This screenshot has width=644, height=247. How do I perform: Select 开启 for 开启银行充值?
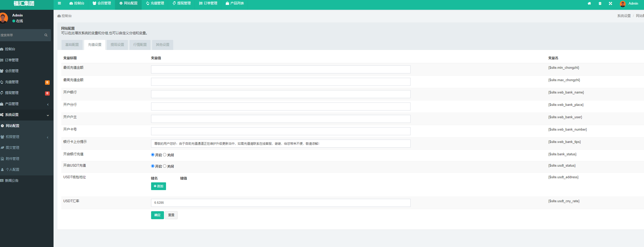click(x=153, y=155)
